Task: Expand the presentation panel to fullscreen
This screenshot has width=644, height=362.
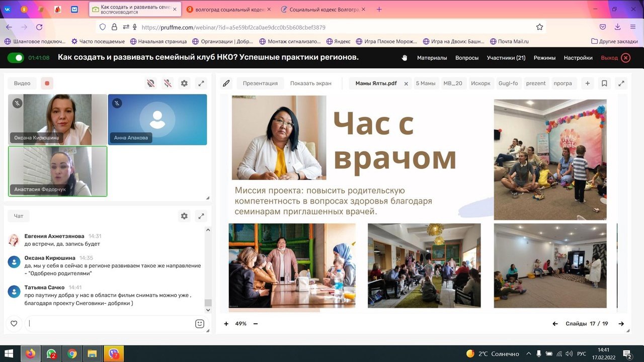Action: click(621, 83)
